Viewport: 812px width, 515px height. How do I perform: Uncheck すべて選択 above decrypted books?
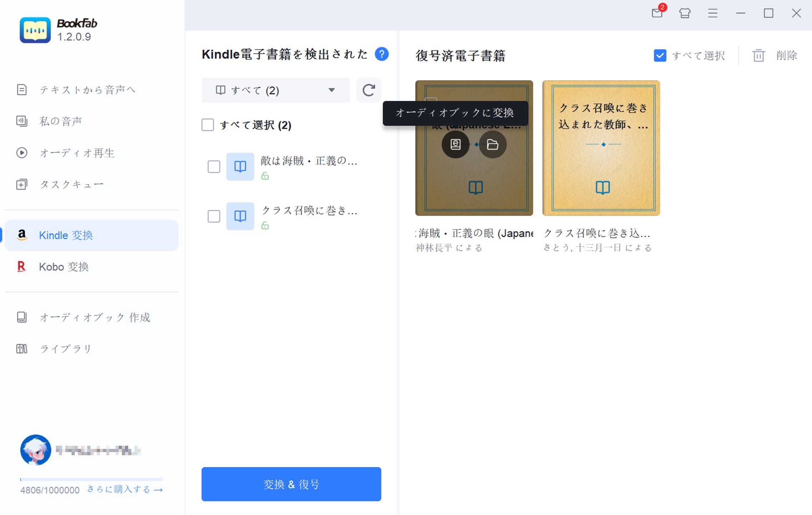(659, 55)
